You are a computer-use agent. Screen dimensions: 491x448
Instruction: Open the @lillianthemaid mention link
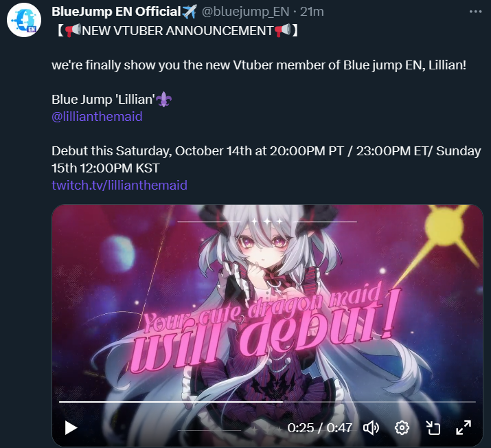coord(97,117)
